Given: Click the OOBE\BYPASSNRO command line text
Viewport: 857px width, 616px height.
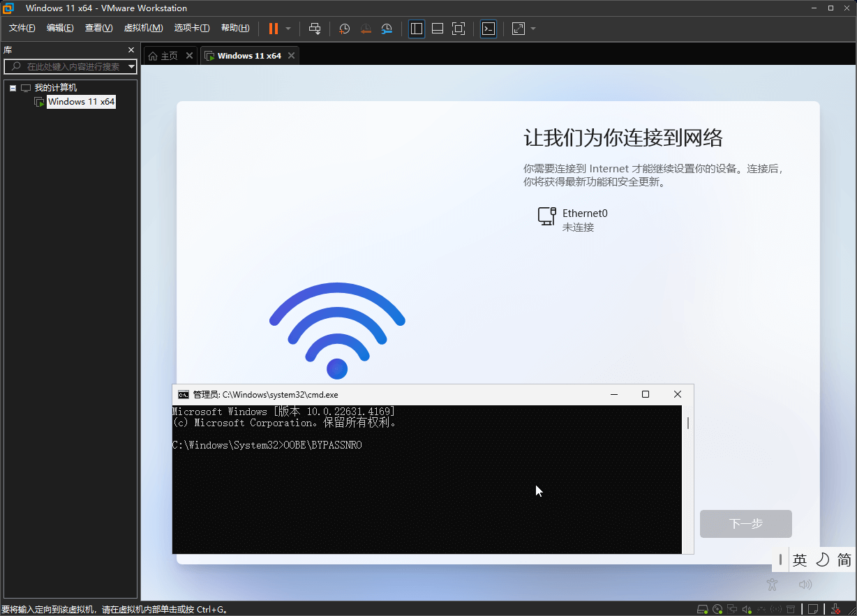Looking at the screenshot, I should 322,445.
